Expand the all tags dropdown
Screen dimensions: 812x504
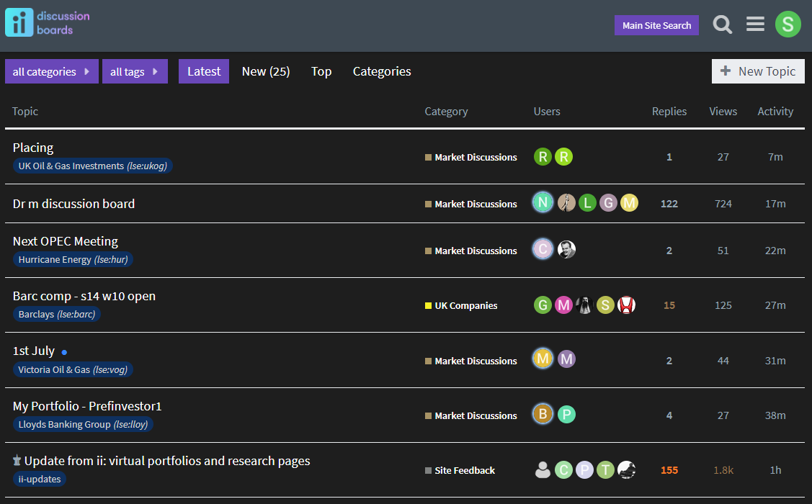[135, 71]
